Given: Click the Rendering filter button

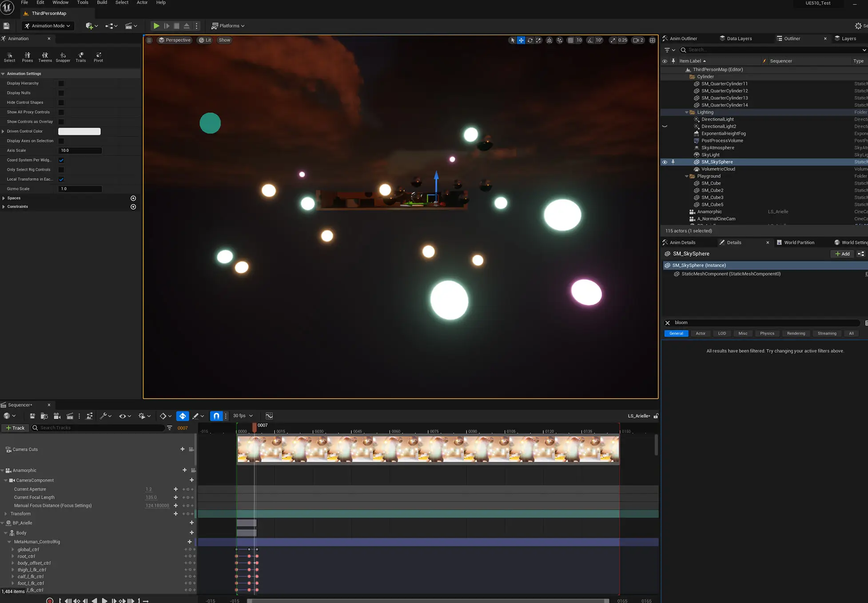Looking at the screenshot, I should click(x=796, y=333).
